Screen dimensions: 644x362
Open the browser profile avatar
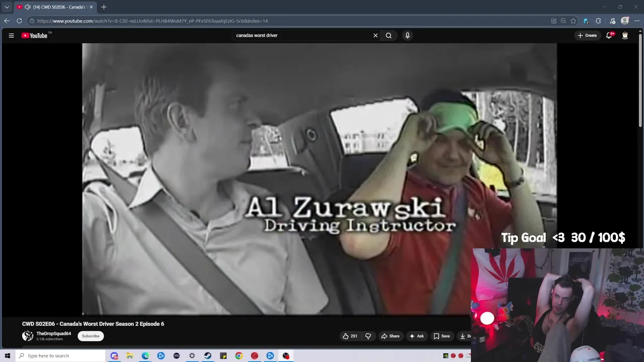625,21
